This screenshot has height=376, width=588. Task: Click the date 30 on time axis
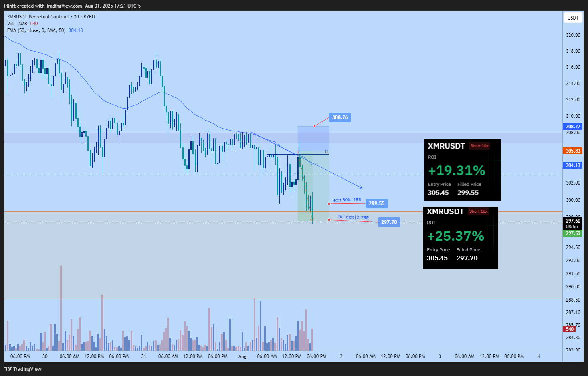tap(45, 356)
